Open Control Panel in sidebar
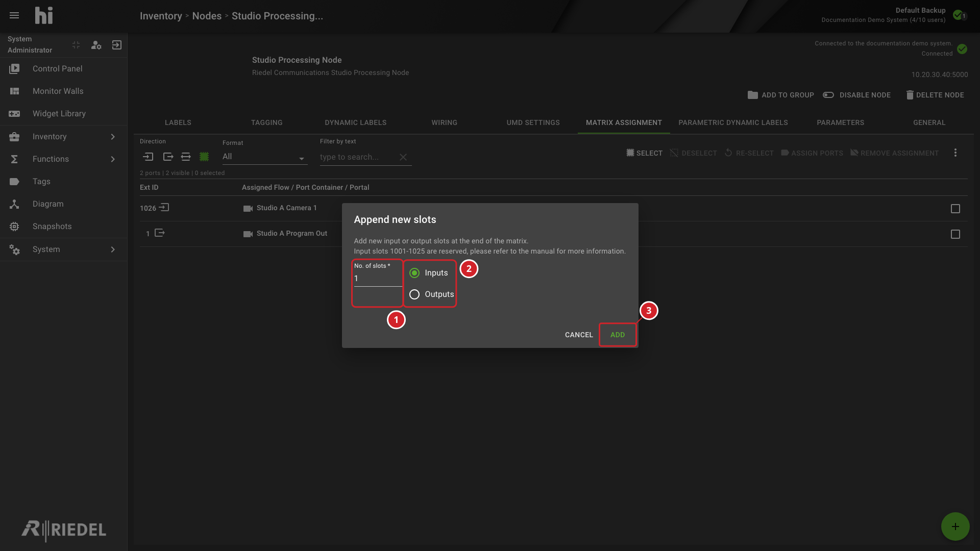The width and height of the screenshot is (980, 551). tap(63, 68)
